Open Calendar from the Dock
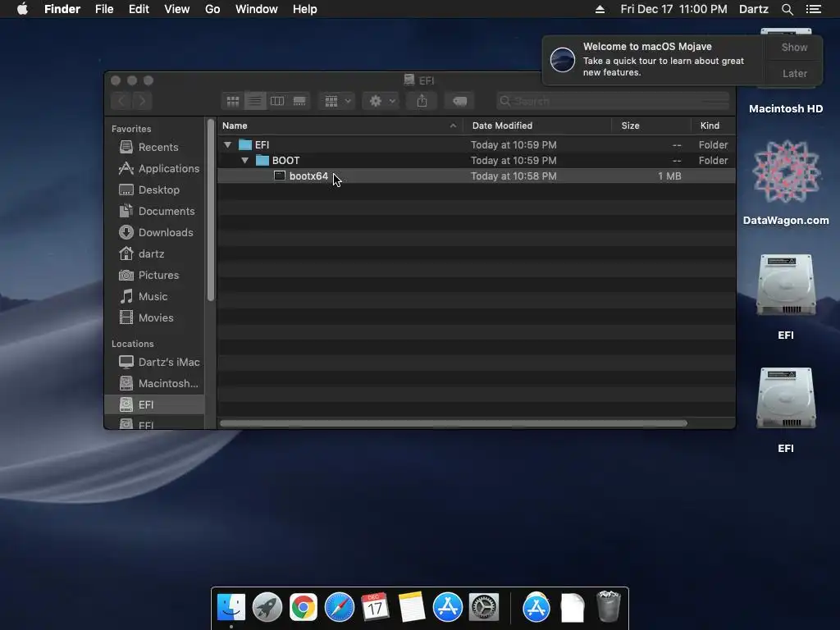Viewport: 840px width, 630px height. 375,607
